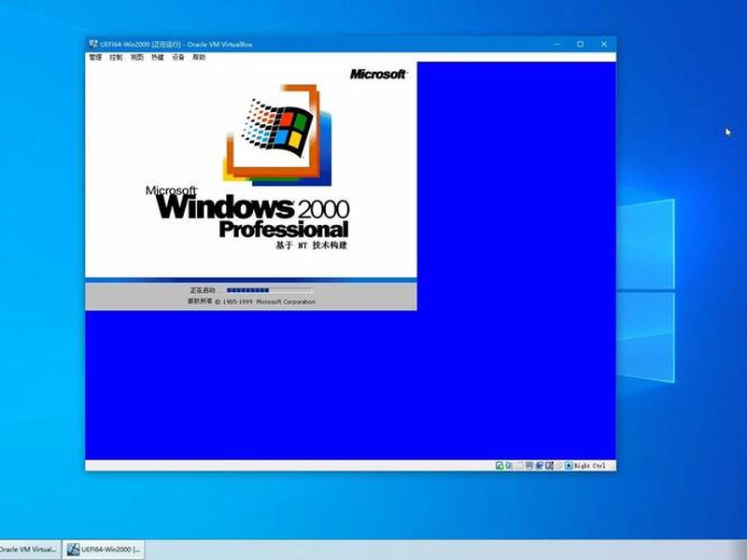Click the display settings status icon
The height and width of the screenshot is (560, 747).
(x=550, y=466)
